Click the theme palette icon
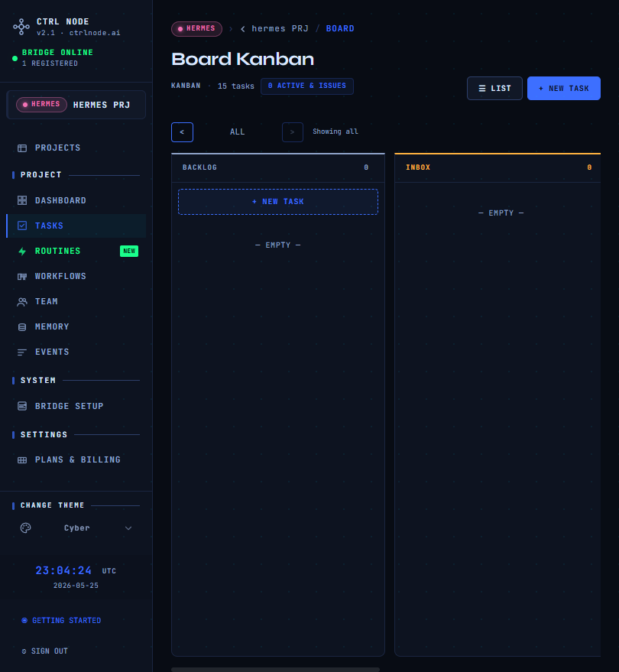 (26, 528)
